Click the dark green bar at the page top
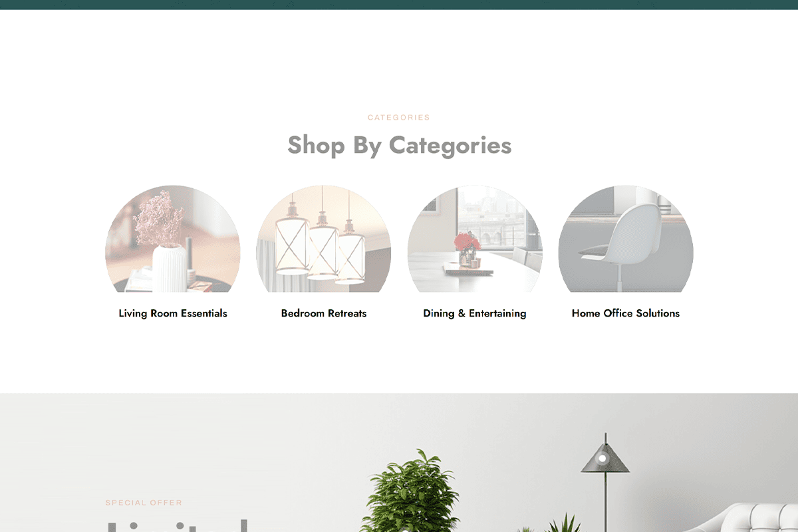Image resolution: width=798 pixels, height=532 pixels. (399, 5)
